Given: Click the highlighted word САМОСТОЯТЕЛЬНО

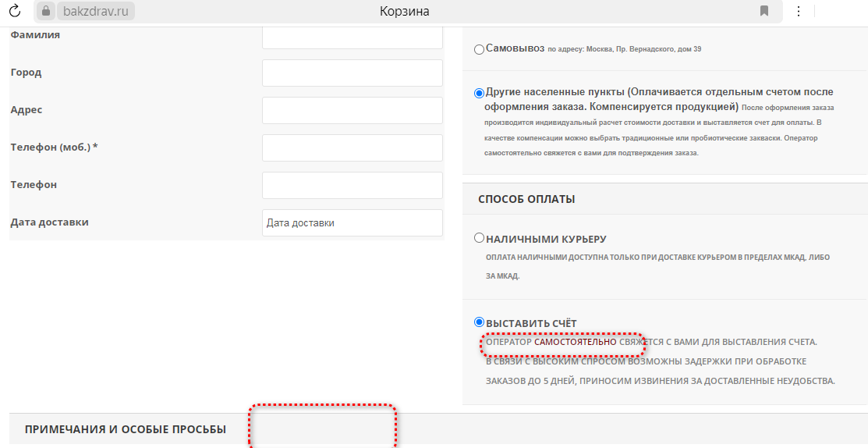Looking at the screenshot, I should point(575,342).
